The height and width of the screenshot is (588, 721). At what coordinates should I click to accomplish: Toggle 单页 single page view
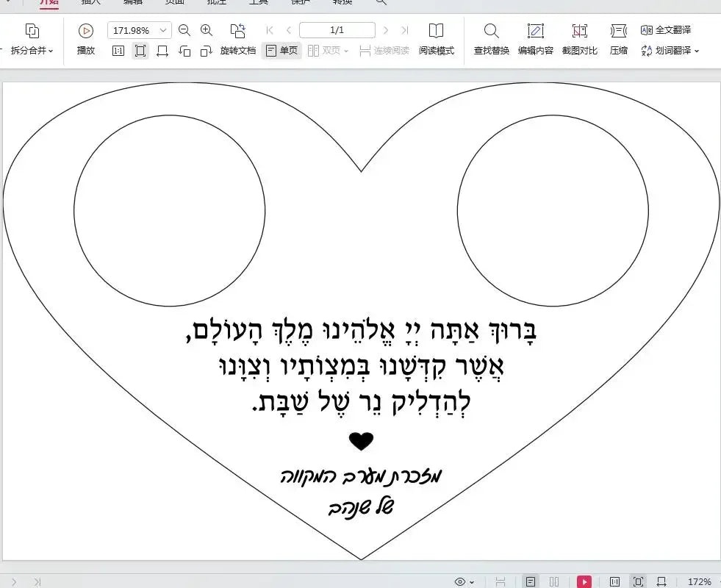[x=281, y=51]
